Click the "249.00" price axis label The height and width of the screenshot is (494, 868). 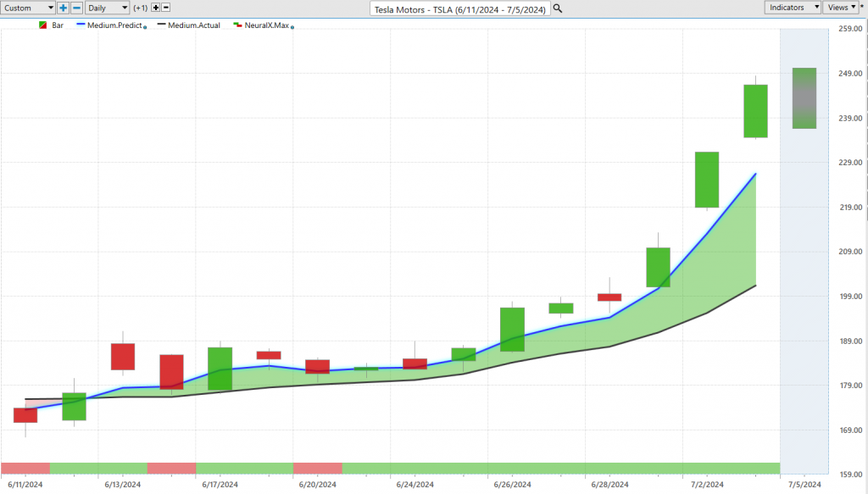[849, 73]
